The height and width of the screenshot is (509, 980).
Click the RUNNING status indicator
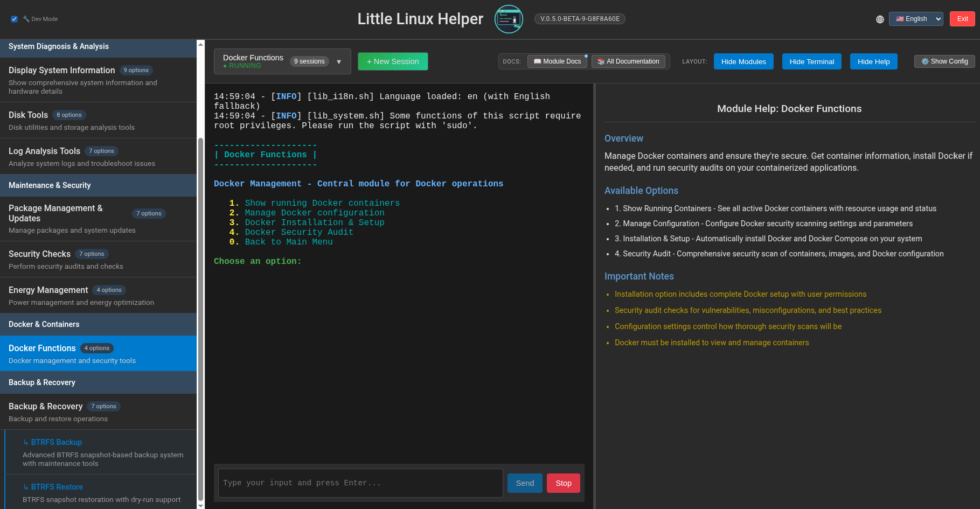pyautogui.click(x=242, y=66)
